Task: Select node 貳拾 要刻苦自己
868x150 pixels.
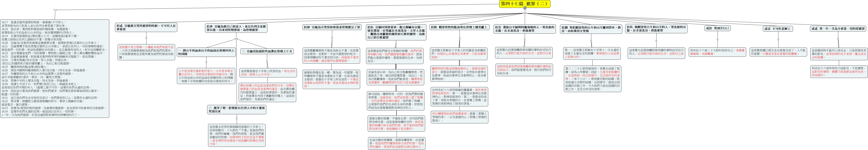Action: [x=717, y=28]
